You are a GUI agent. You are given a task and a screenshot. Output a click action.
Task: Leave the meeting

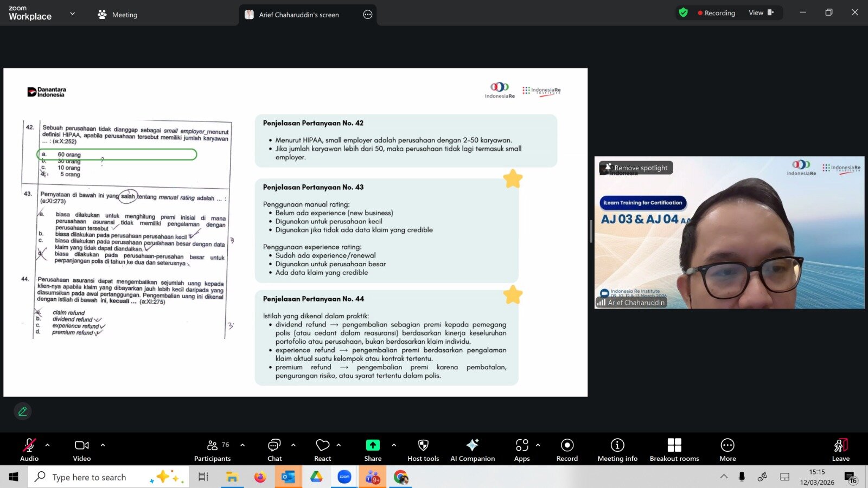840,450
